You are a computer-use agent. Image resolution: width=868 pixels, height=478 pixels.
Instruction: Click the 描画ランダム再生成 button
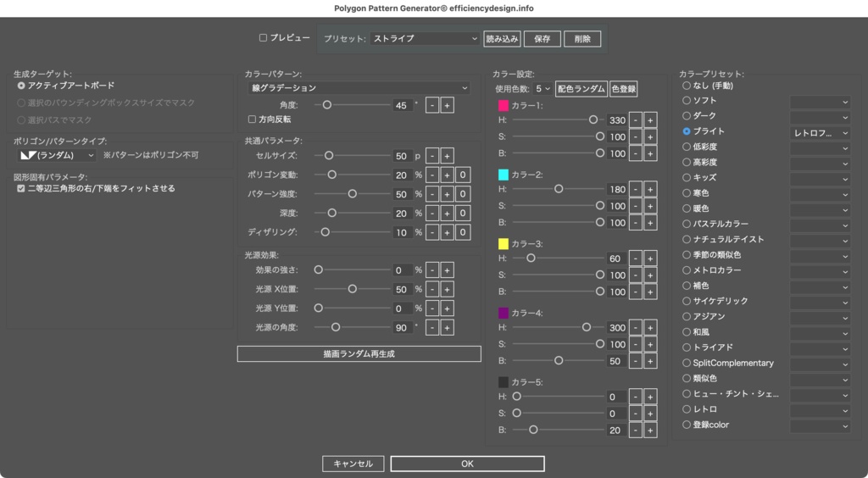click(359, 354)
